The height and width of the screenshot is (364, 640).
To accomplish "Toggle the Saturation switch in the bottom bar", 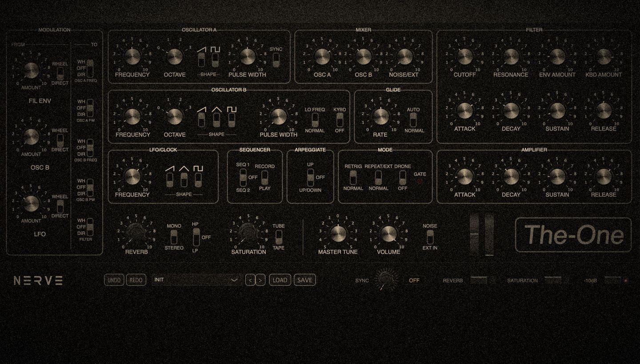I will [x=552, y=280].
